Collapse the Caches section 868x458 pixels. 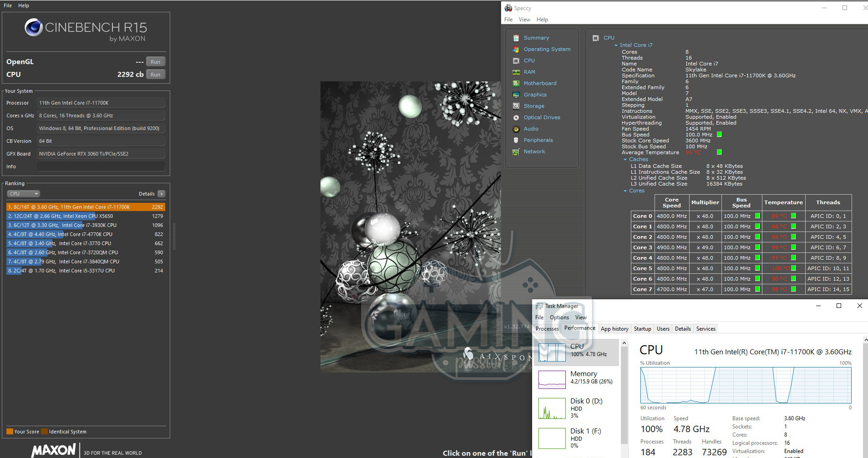pyautogui.click(x=625, y=159)
